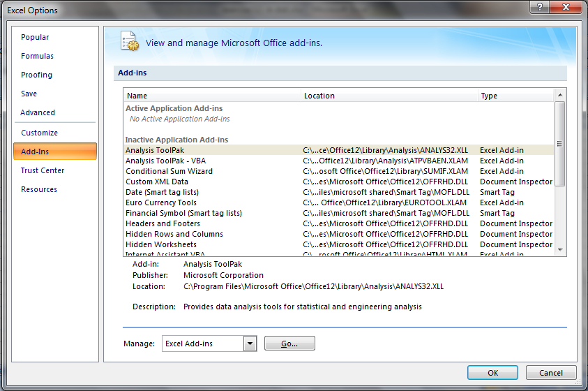The image size is (588, 391).
Task: Click the No Active Application Add-ins text
Action: [x=180, y=119]
